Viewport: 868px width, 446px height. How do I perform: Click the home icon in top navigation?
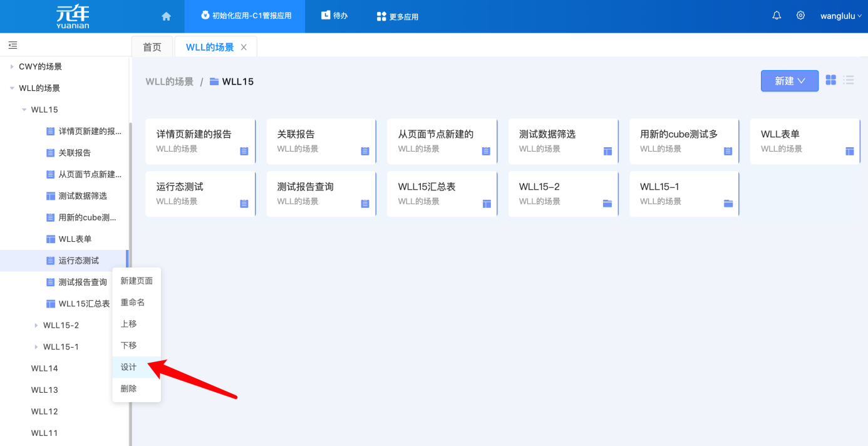click(x=165, y=15)
